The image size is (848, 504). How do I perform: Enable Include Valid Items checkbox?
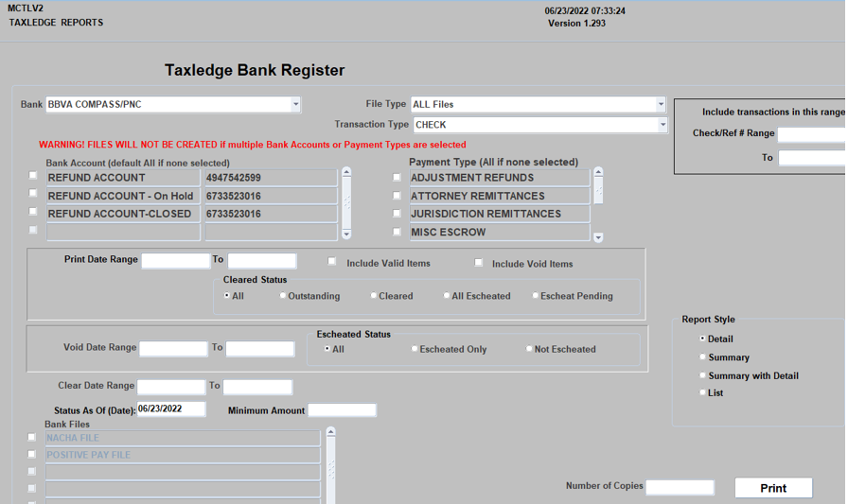point(332,262)
